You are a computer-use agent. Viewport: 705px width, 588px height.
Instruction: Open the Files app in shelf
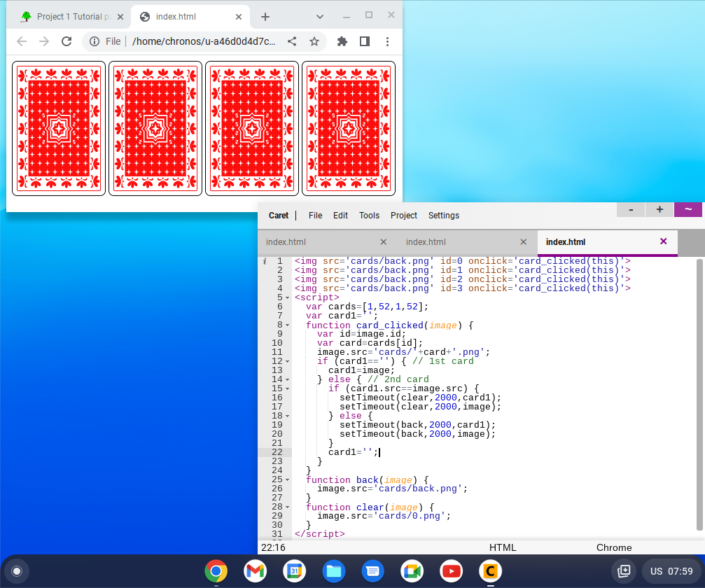pos(333,571)
